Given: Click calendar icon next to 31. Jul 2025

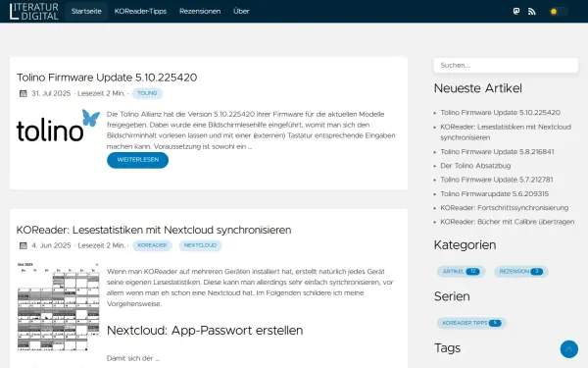Looking at the screenshot, I should pyautogui.click(x=24, y=93).
